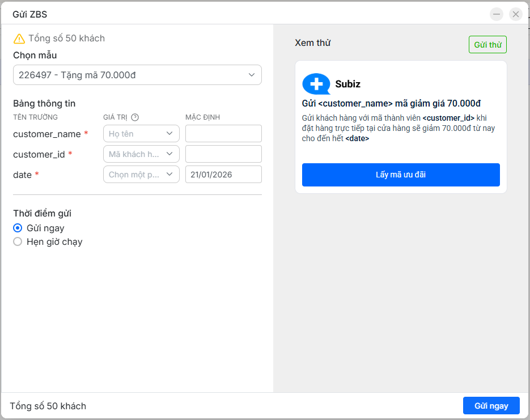Click the yellow warning triangle icon
The image size is (530, 420).
(x=19, y=39)
